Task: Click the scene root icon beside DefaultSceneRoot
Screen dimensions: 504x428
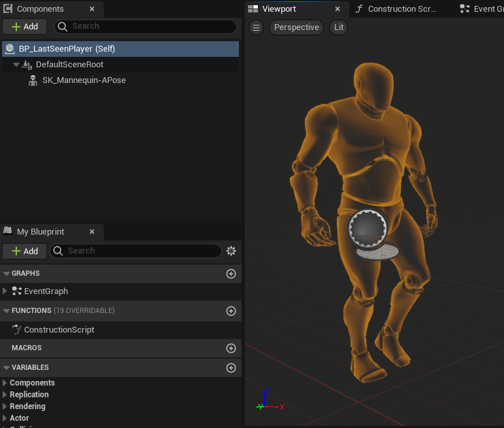Action: 27,65
